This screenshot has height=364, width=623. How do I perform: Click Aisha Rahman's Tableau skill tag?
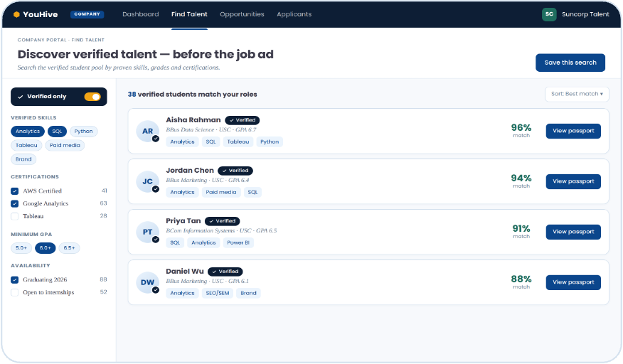(238, 142)
